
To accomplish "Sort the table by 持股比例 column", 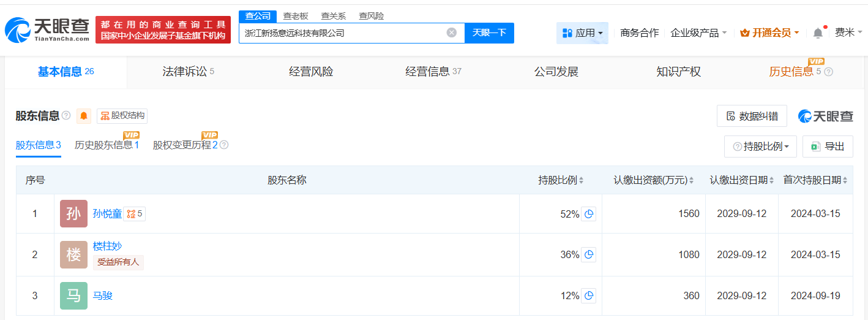I will [x=561, y=180].
